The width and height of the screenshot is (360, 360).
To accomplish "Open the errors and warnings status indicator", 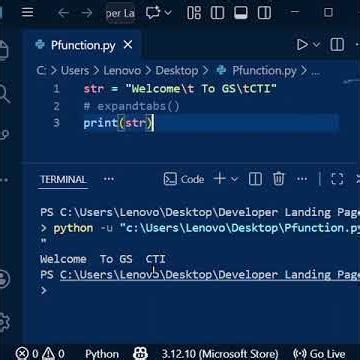I will pyautogui.click(x=40, y=354).
